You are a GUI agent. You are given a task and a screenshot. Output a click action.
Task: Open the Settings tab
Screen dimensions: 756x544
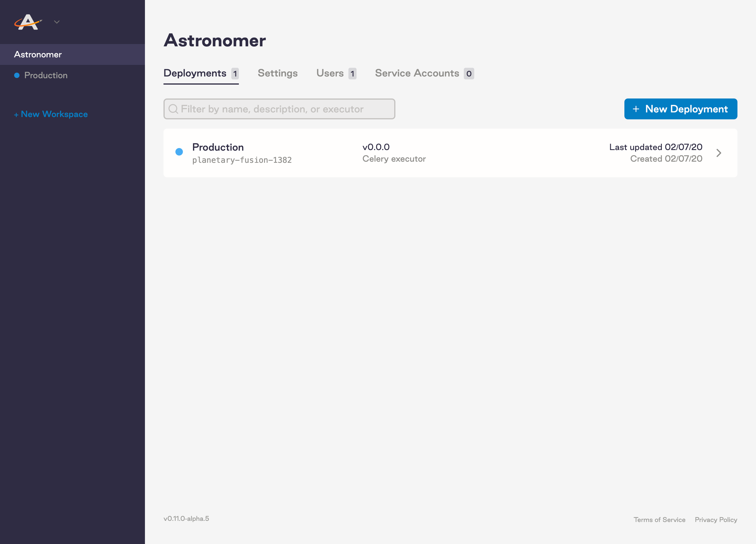(277, 73)
